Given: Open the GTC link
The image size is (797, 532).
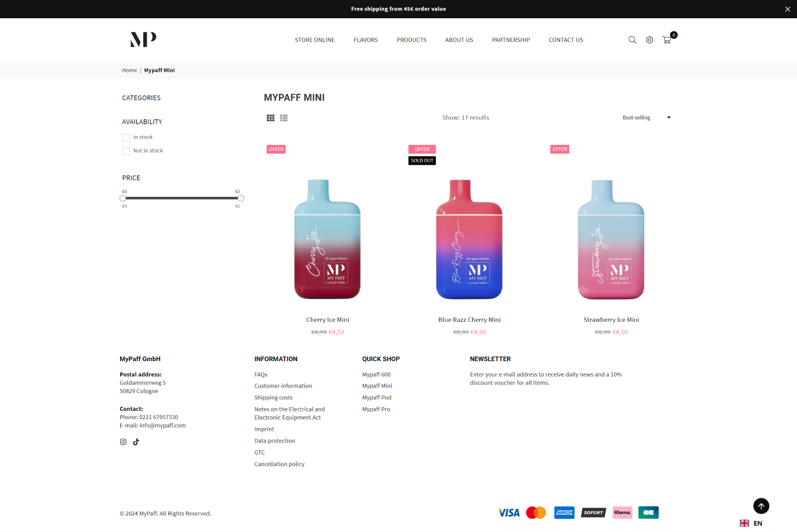Looking at the screenshot, I should coord(260,452).
